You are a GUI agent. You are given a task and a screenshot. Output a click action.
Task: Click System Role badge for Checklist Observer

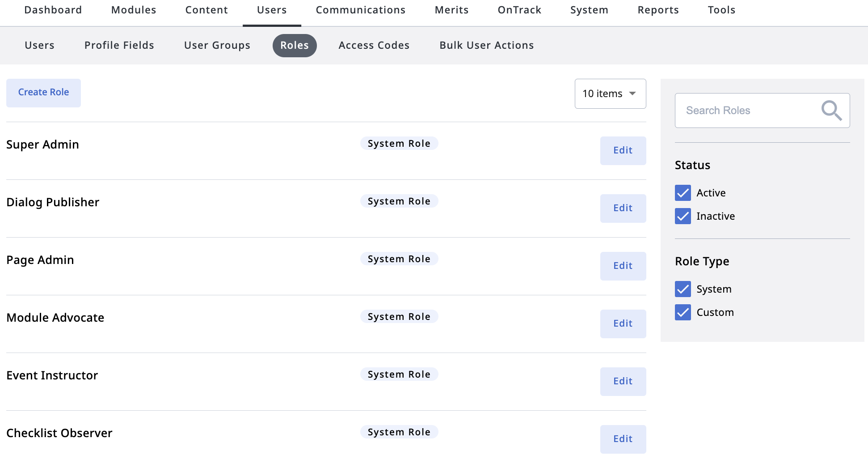pyautogui.click(x=399, y=432)
